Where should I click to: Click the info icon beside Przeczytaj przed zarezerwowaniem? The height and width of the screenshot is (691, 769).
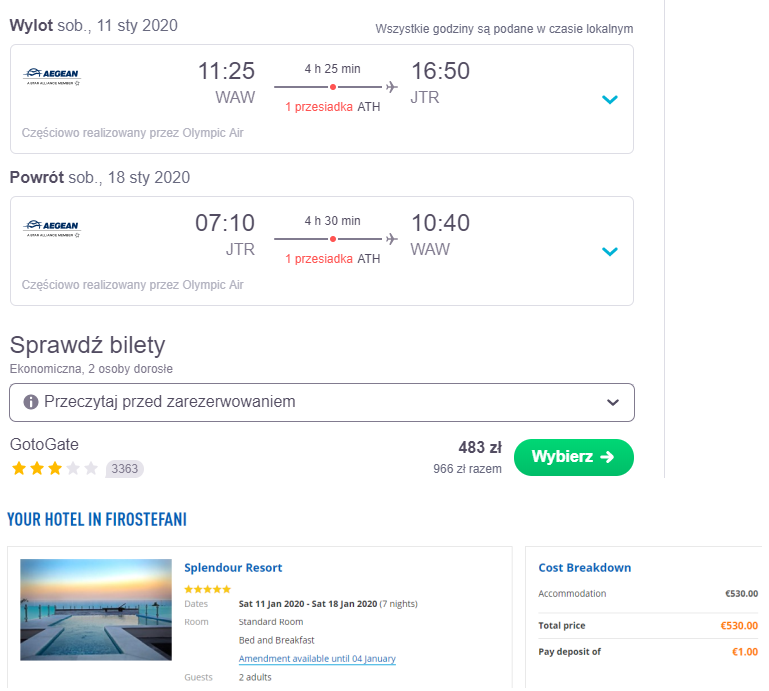tap(31, 403)
